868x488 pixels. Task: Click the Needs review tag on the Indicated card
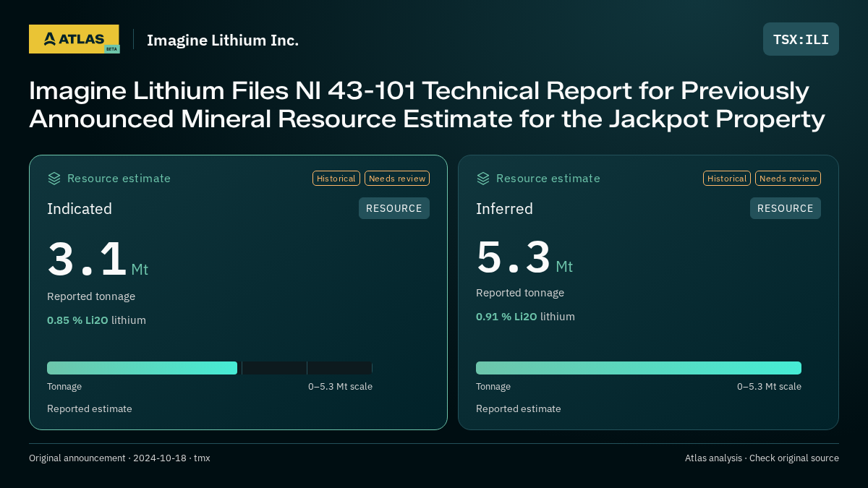coord(397,179)
